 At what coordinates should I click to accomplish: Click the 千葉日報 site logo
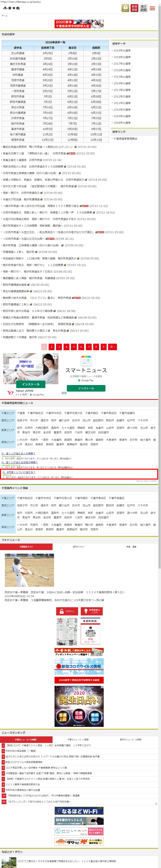point(12,8)
